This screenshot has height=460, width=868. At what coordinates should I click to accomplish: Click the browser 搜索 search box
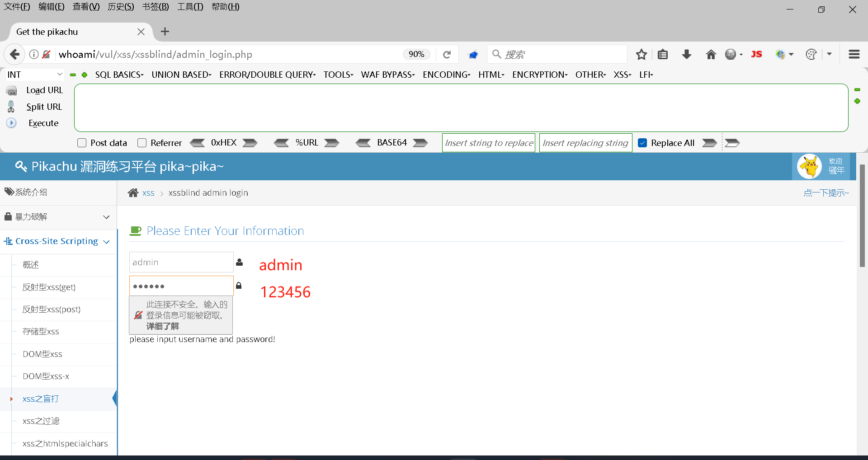coord(557,54)
